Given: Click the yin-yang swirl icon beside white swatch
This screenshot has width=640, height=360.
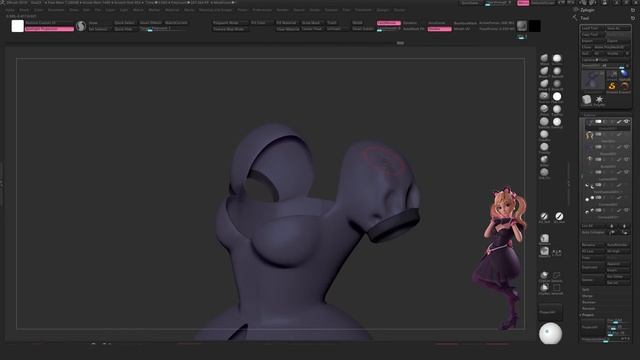Looking at the screenshot, I should click(81, 26).
